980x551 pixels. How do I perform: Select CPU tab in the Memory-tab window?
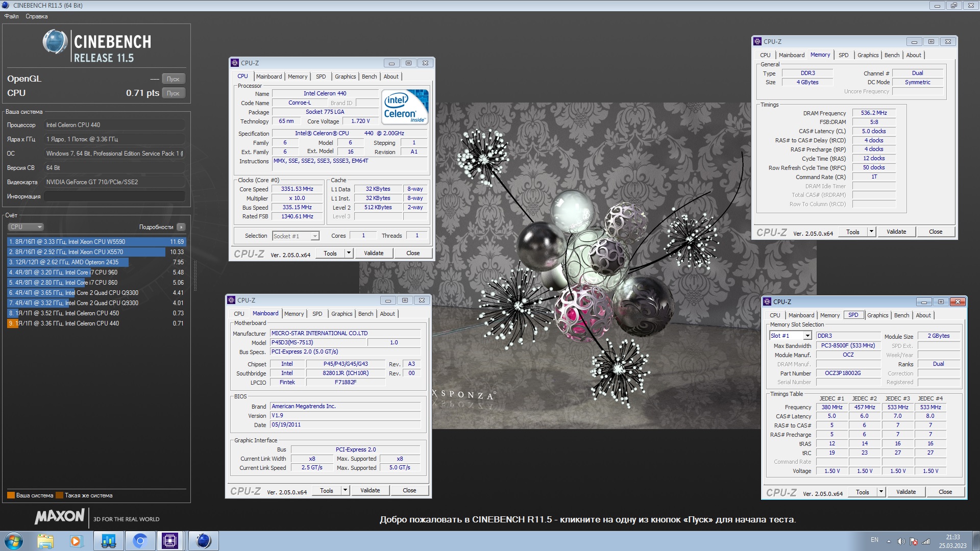pos(765,55)
